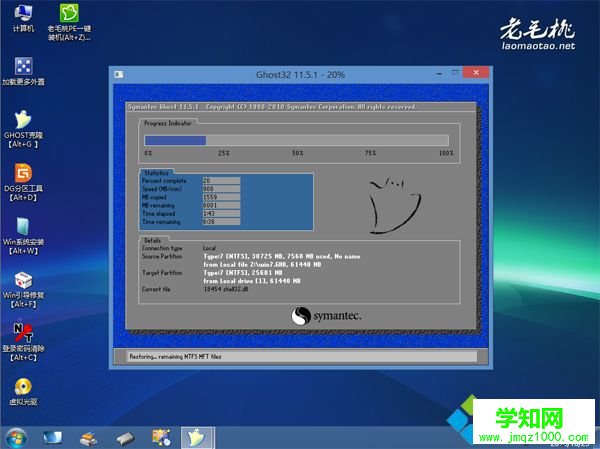
Task: Open Win引导修复 (Alt+F) desktop icon
Action: (x=23, y=290)
